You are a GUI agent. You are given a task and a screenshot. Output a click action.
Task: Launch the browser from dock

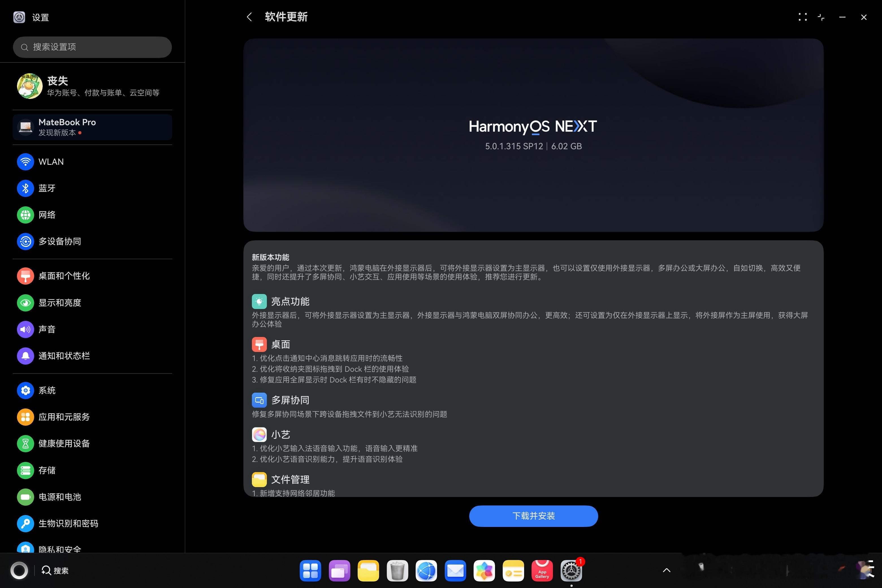pos(426,571)
